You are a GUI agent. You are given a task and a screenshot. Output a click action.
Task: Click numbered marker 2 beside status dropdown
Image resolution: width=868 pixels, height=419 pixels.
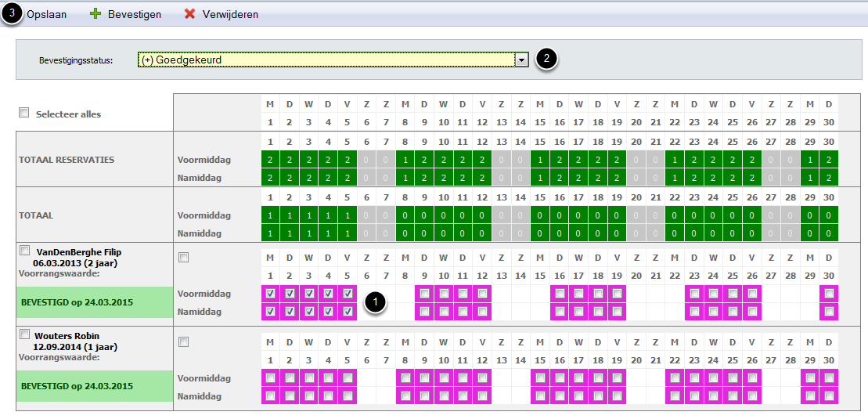click(x=547, y=59)
